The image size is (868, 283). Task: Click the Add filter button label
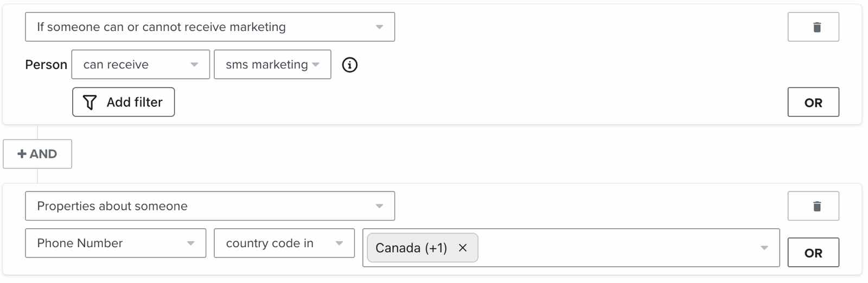click(135, 102)
